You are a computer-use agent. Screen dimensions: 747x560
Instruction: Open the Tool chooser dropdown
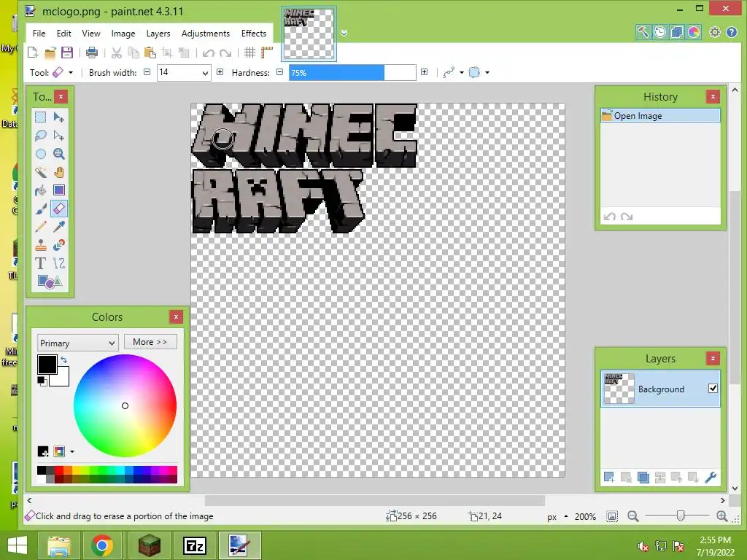pyautogui.click(x=71, y=73)
